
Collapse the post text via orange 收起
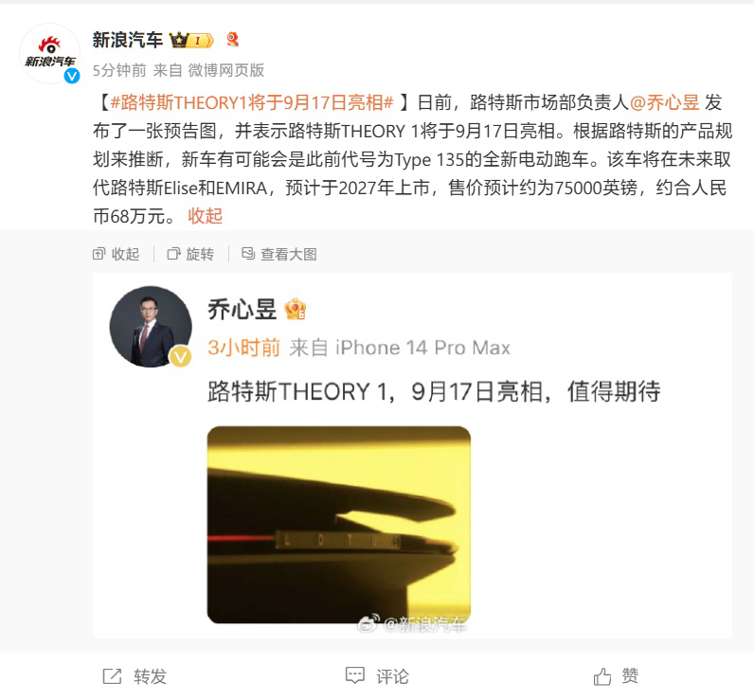pos(205,216)
